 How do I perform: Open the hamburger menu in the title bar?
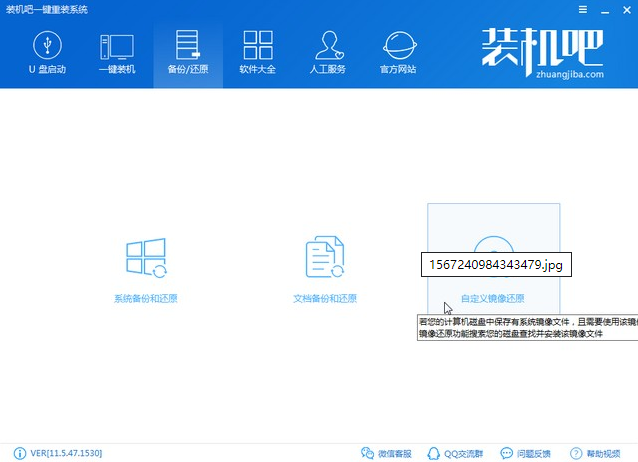[583, 9]
